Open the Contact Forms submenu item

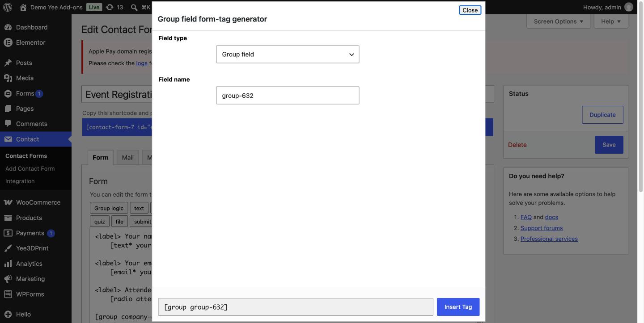[x=26, y=156]
